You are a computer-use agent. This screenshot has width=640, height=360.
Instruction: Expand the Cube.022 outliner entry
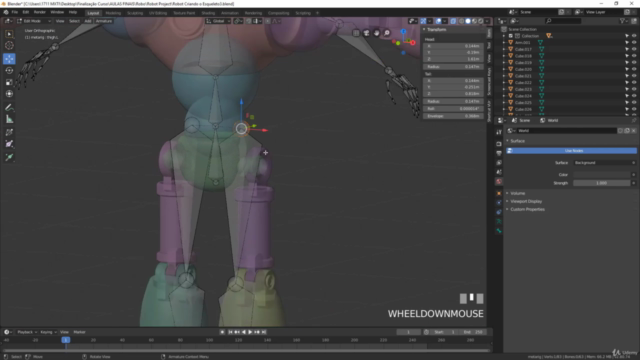tap(504, 82)
